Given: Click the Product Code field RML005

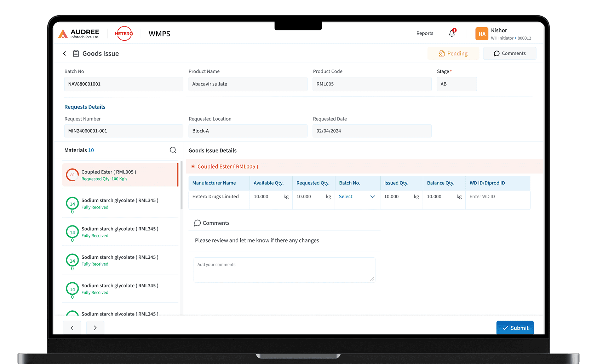Looking at the screenshot, I should [x=372, y=84].
